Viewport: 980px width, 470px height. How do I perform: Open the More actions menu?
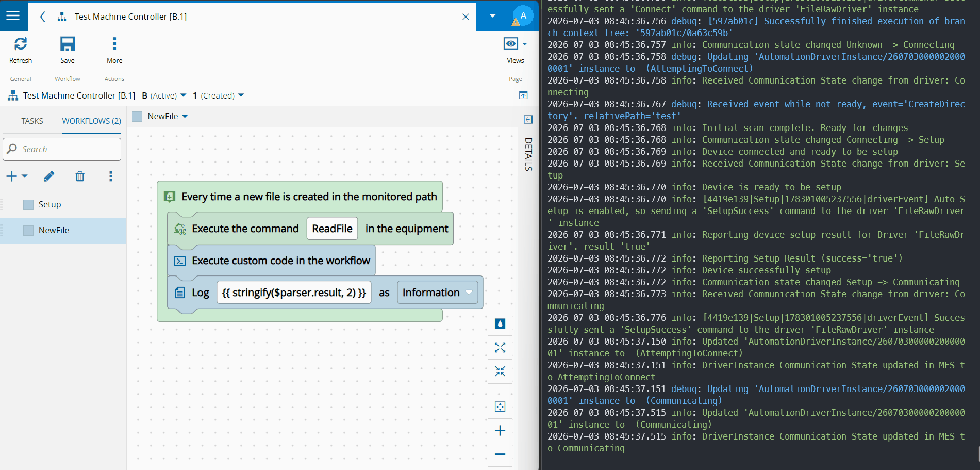coord(114,50)
